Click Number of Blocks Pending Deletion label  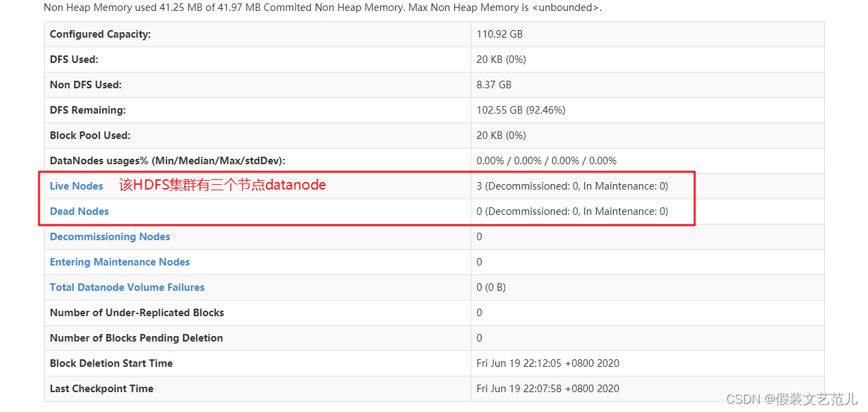pyautogui.click(x=136, y=338)
